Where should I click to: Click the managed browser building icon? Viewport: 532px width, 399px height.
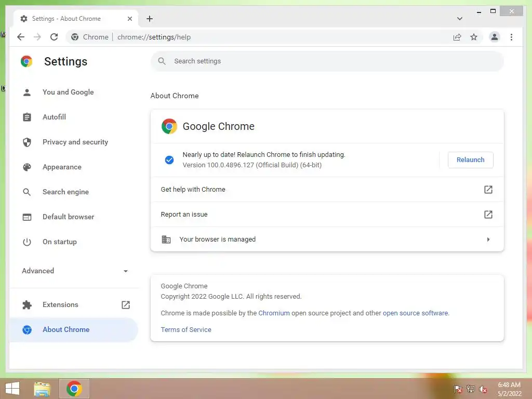(166, 239)
